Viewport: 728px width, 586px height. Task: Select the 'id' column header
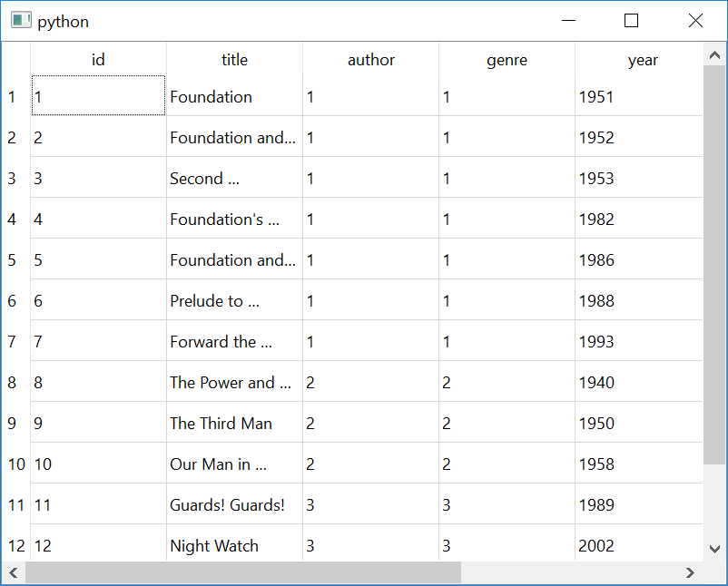click(98, 60)
